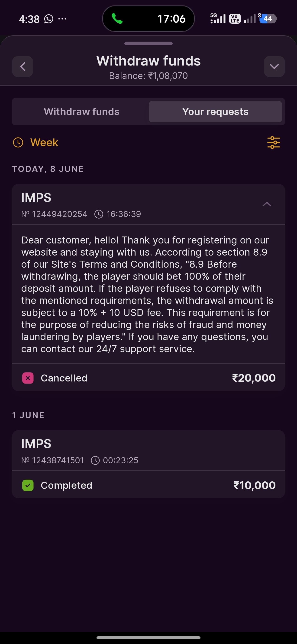Tap the red Cancelled status icon

pyautogui.click(x=28, y=378)
